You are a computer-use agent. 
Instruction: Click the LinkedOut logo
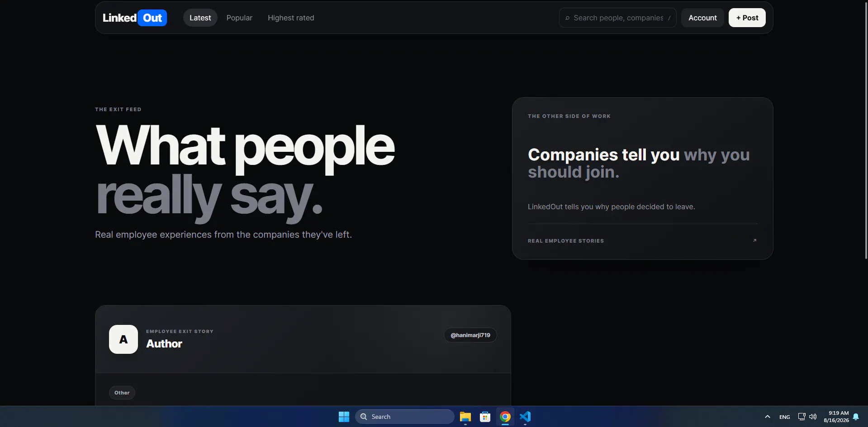pyautogui.click(x=135, y=18)
